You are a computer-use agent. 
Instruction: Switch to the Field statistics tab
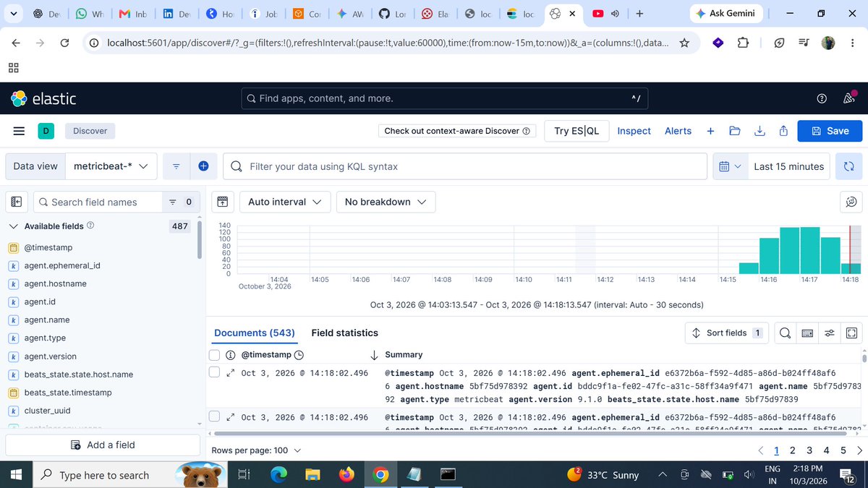pyautogui.click(x=344, y=333)
